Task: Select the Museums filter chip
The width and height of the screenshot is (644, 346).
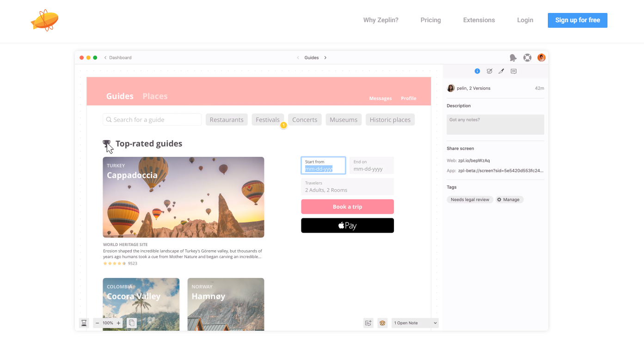Action: pos(343,119)
